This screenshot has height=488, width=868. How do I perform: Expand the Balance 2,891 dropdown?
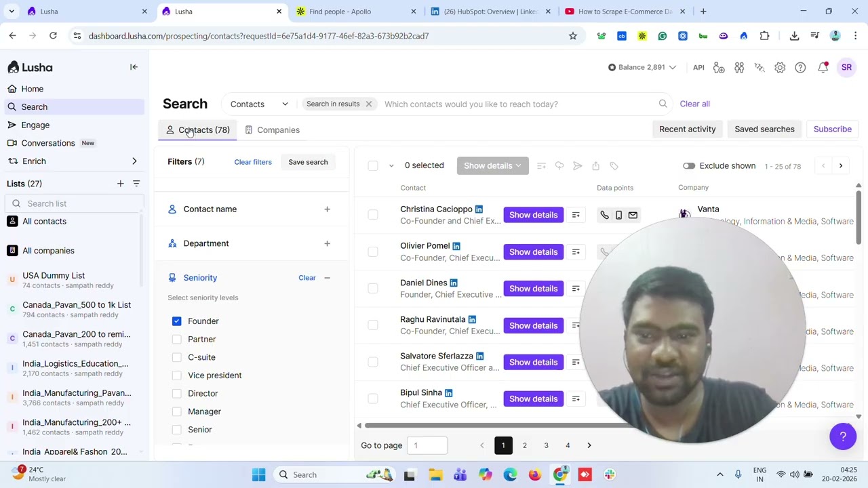(642, 67)
